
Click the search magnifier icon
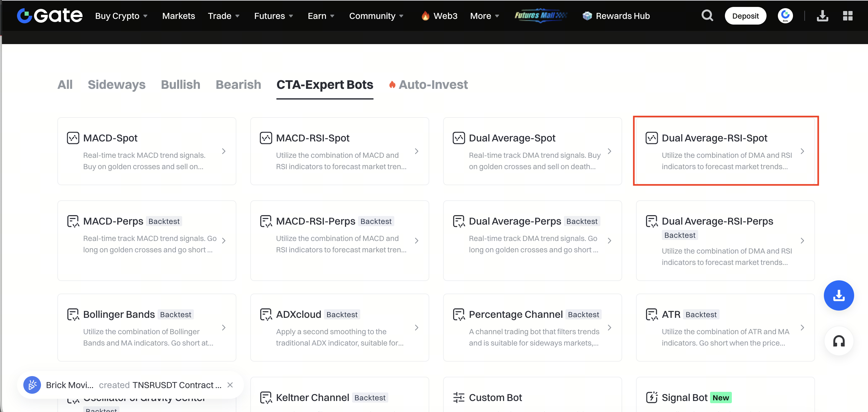707,15
